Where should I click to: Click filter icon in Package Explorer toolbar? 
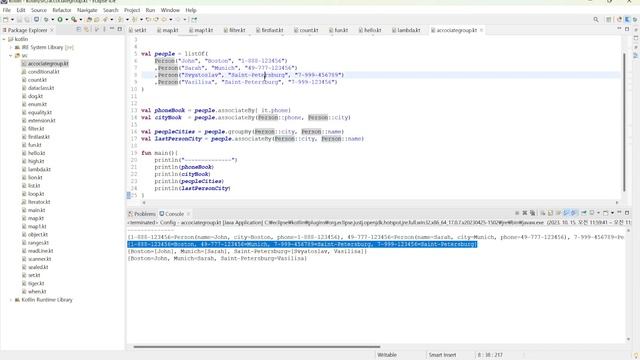(x=96, y=29)
